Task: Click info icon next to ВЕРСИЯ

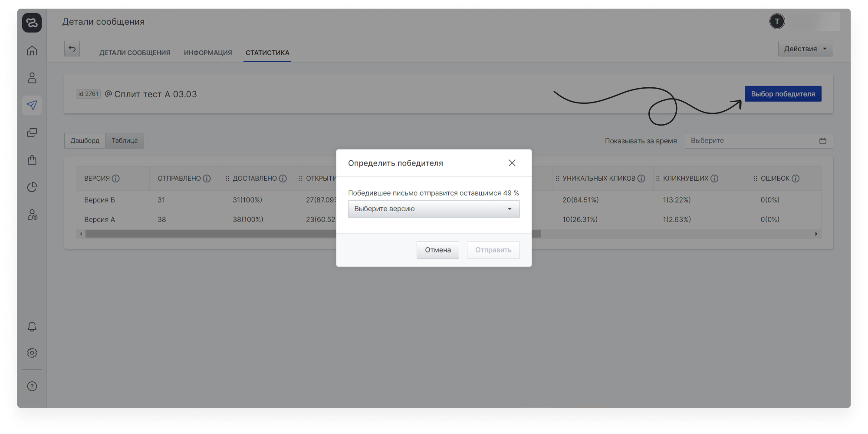Action: coord(116,179)
